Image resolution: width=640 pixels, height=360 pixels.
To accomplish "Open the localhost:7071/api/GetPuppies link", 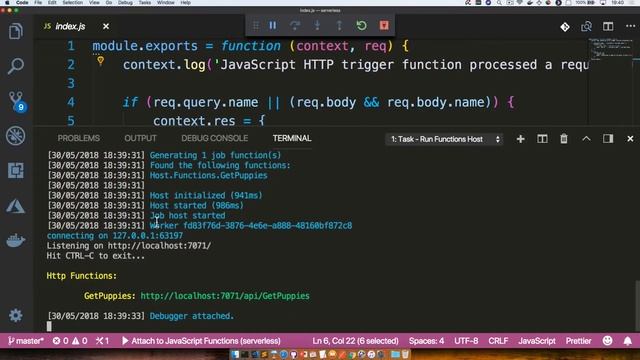I will point(225,296).
